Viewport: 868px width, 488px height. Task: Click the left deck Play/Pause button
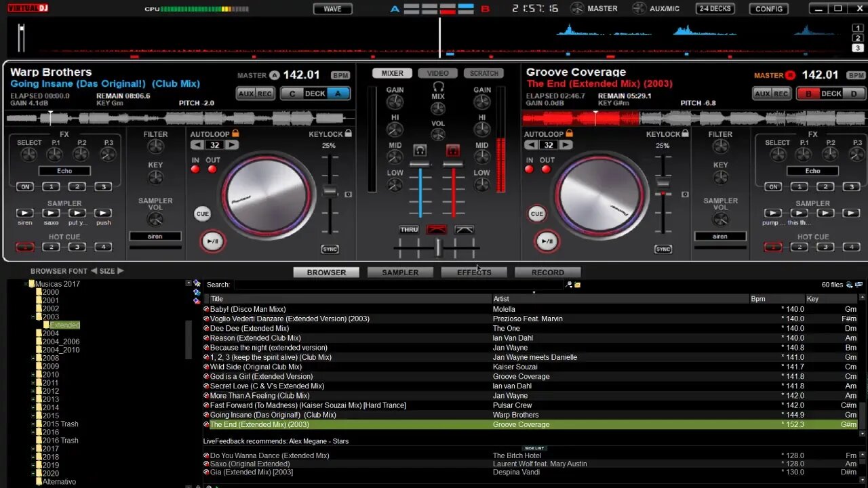[x=212, y=241]
